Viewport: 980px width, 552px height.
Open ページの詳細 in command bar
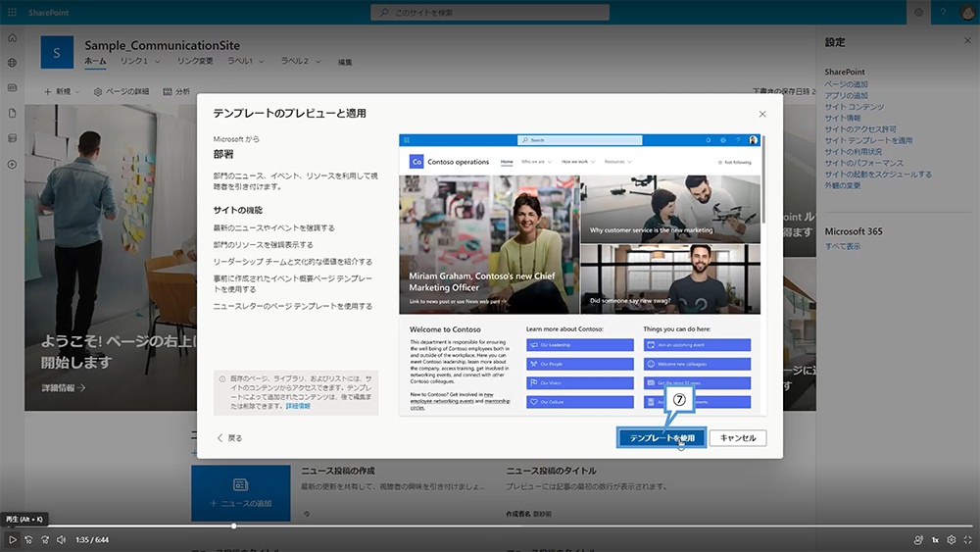pyautogui.click(x=122, y=91)
